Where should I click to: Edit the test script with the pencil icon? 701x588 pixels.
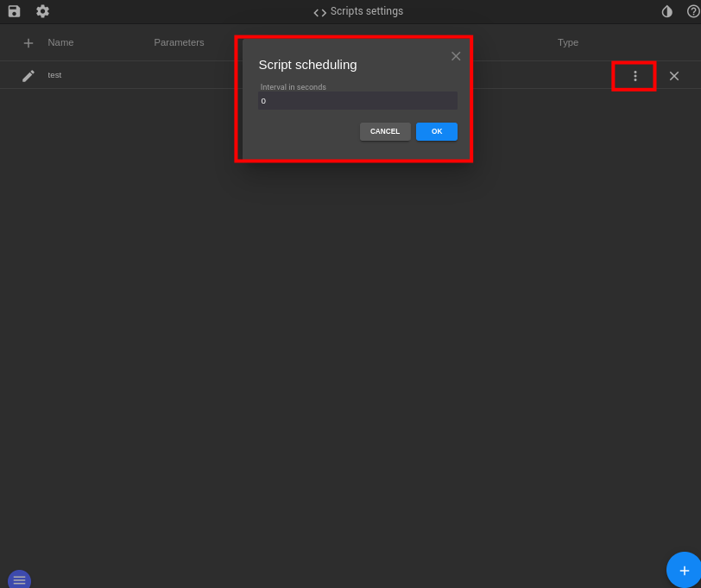point(28,75)
